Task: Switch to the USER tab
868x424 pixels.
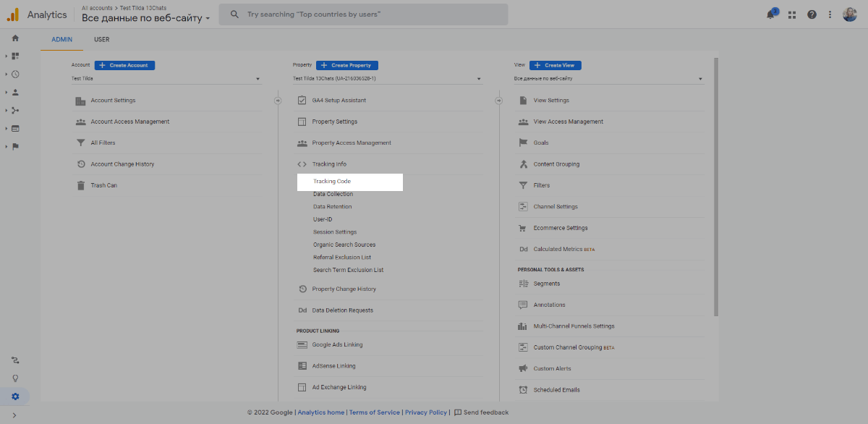Action: (102, 40)
